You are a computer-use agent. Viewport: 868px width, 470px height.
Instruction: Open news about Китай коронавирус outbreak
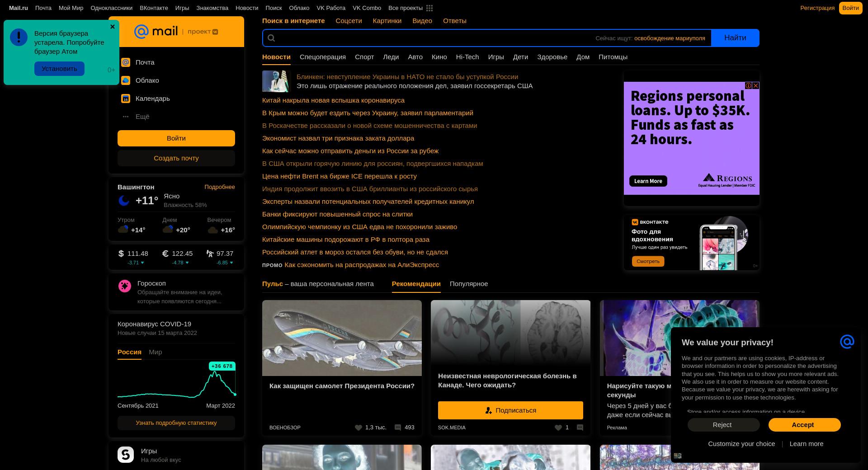pos(333,100)
